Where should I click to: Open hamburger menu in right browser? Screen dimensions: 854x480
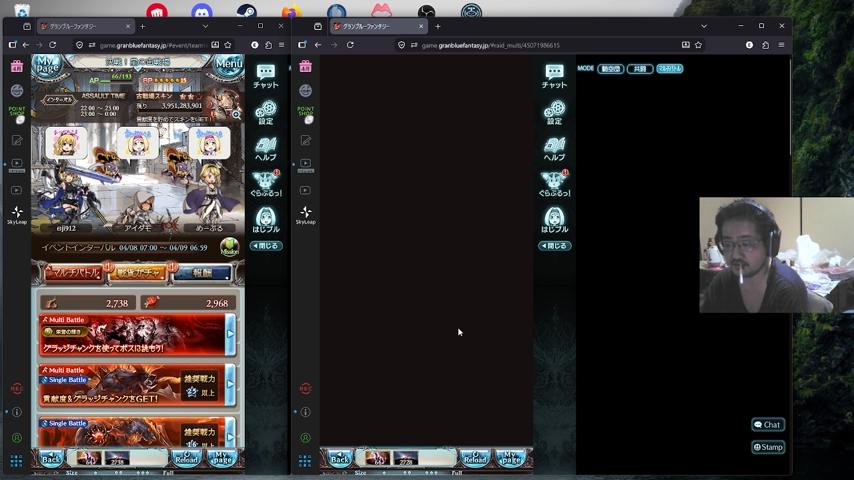(x=782, y=45)
